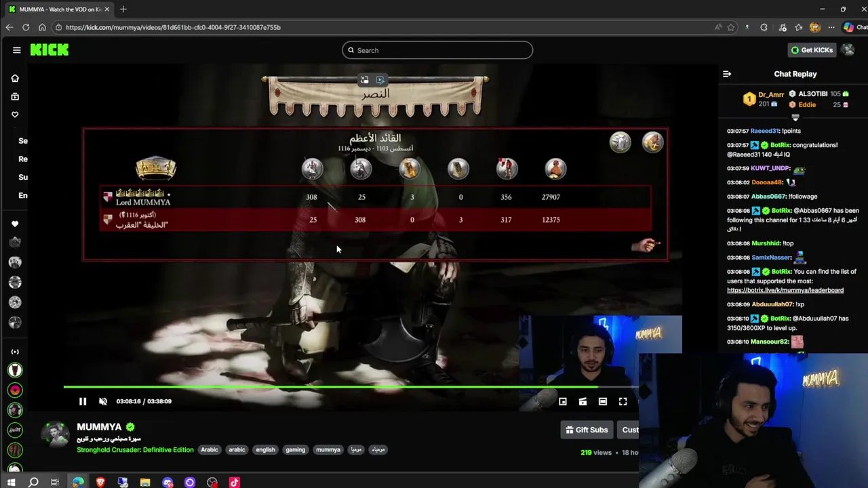Viewport: 868px width, 488px height.
Task: Click Abduuullah07 username in chat
Action: click(772, 304)
